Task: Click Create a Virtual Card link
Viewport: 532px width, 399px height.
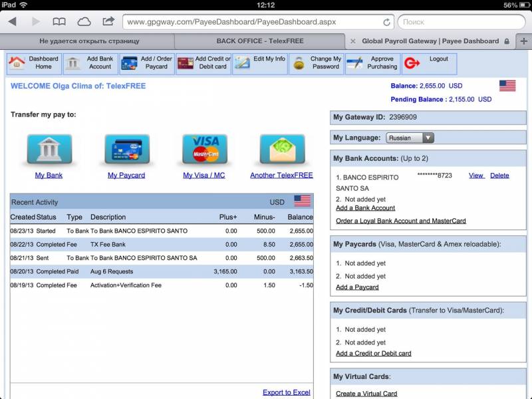Action: [366, 394]
